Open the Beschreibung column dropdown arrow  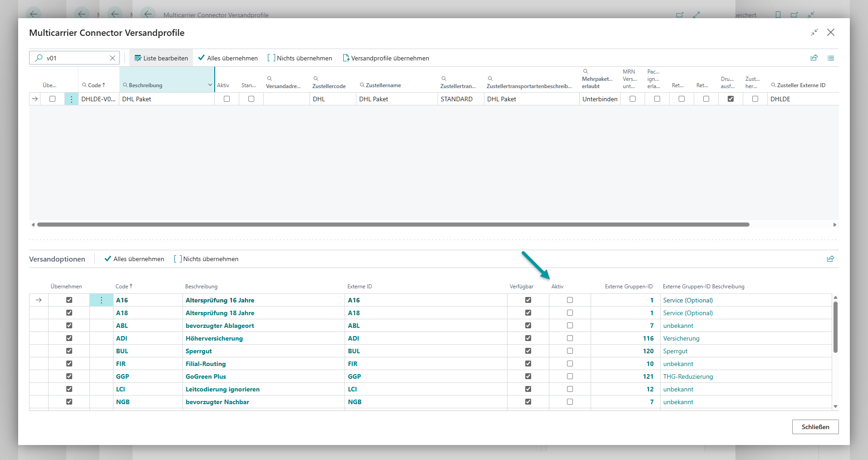[x=210, y=85]
